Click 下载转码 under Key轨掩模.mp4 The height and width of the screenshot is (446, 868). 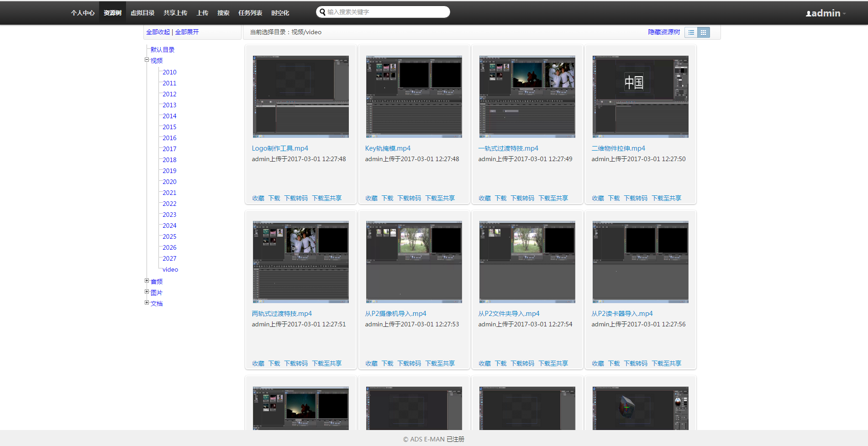click(x=409, y=198)
